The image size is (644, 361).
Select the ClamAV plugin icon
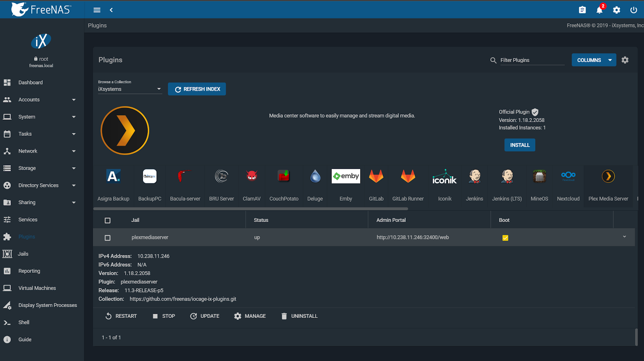(252, 176)
